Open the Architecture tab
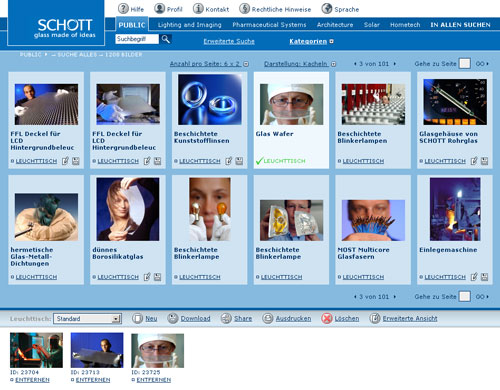Screen dimensions: 500x390 tap(335, 25)
